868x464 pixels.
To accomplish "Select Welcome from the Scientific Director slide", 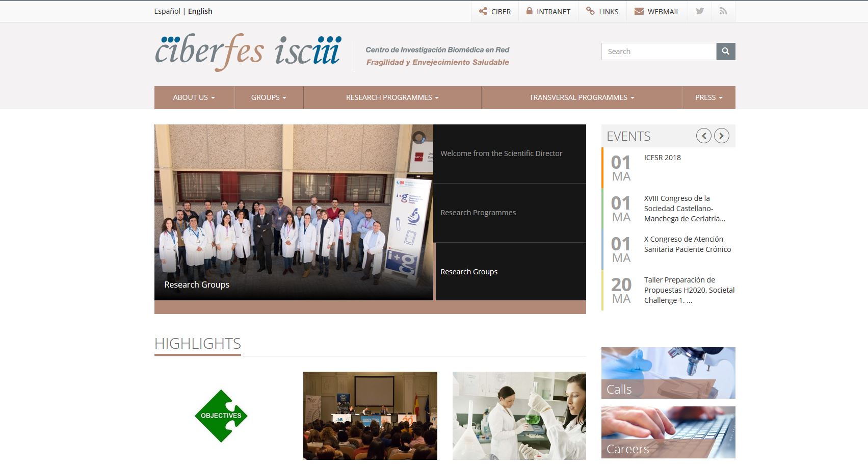I will pyautogui.click(x=501, y=153).
